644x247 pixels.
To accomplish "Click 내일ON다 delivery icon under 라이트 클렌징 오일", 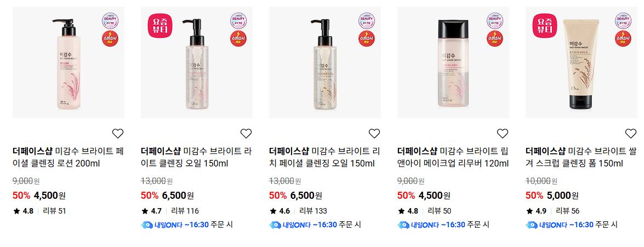I will point(147,225).
